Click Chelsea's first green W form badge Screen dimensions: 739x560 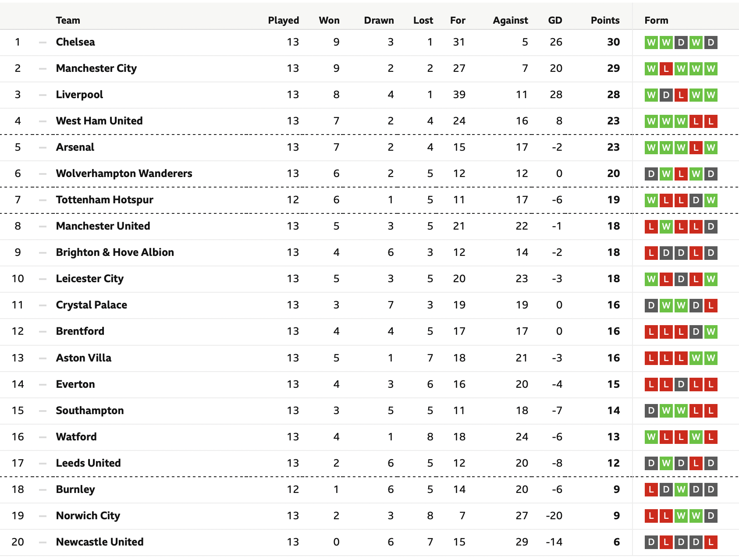tap(651, 43)
